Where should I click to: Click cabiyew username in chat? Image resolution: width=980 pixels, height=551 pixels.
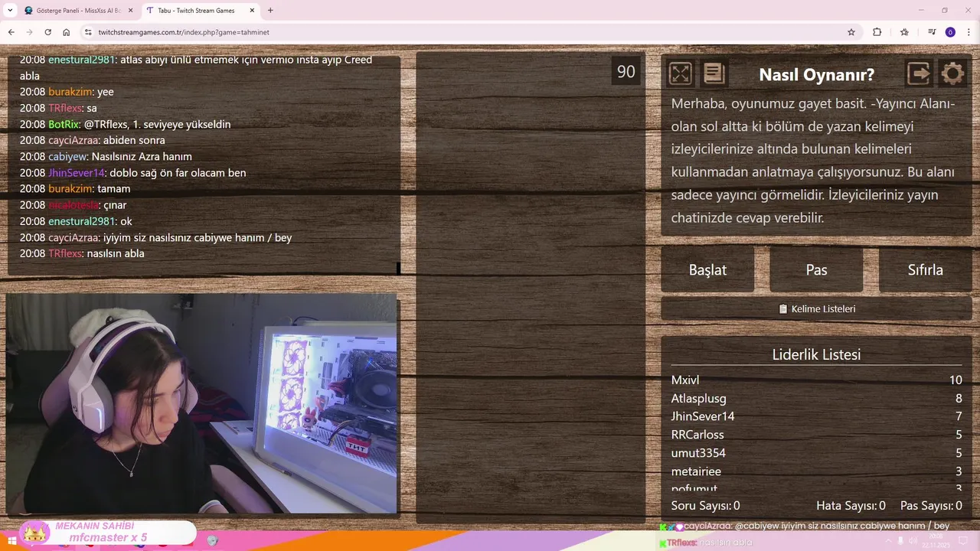(x=67, y=156)
